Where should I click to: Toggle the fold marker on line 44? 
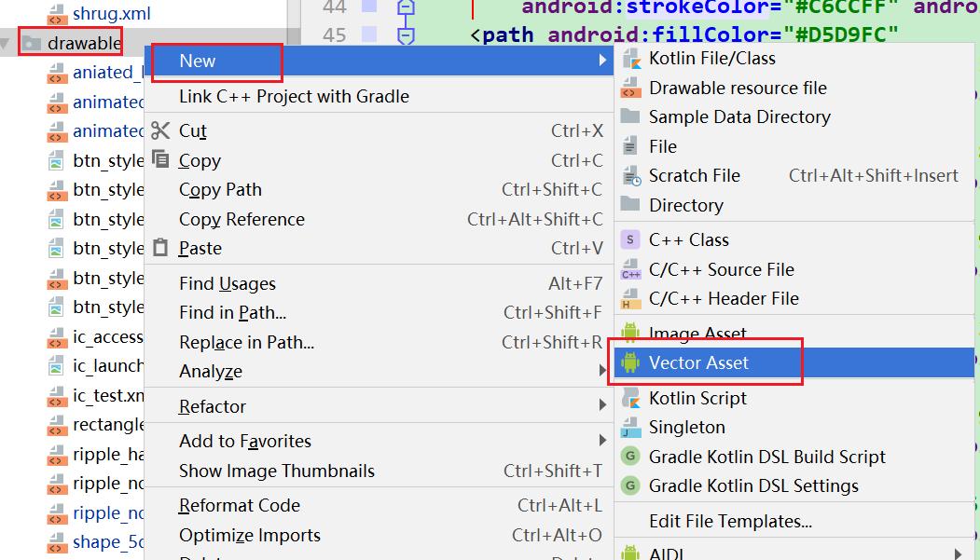[x=406, y=7]
